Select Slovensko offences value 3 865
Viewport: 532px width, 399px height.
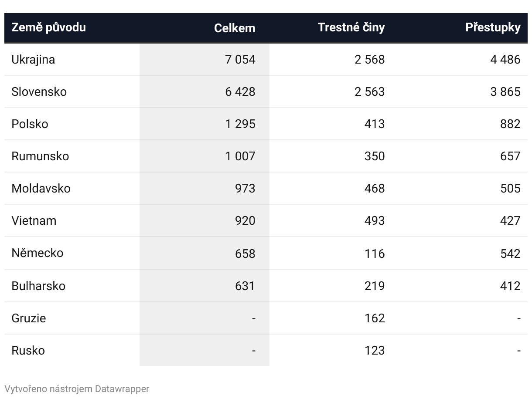coord(505,91)
